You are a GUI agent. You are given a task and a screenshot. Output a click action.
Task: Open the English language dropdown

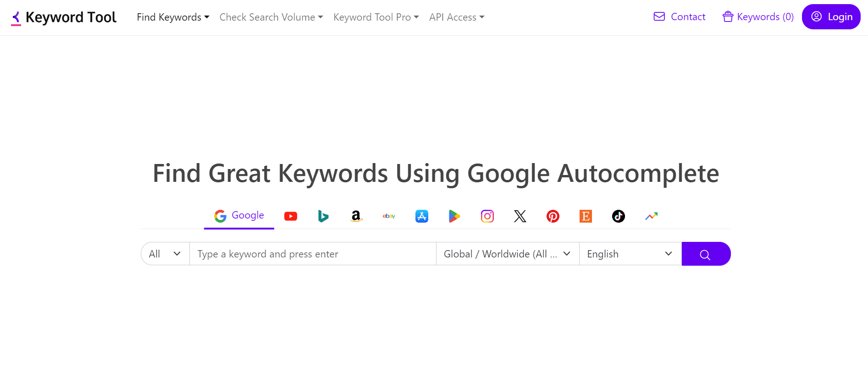pos(630,253)
